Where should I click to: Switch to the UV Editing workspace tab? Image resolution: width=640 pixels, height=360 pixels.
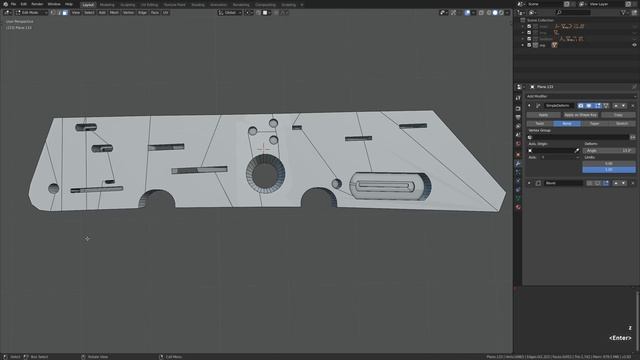149,4
